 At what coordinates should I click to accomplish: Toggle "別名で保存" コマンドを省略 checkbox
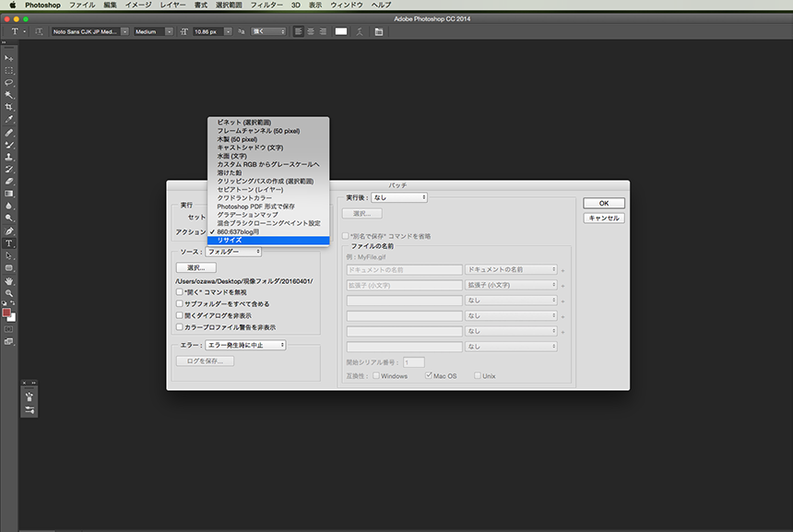[x=346, y=236]
